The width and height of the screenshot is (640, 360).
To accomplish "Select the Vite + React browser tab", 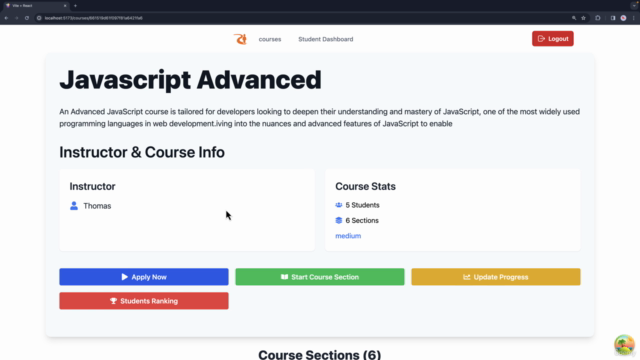I will (36, 6).
